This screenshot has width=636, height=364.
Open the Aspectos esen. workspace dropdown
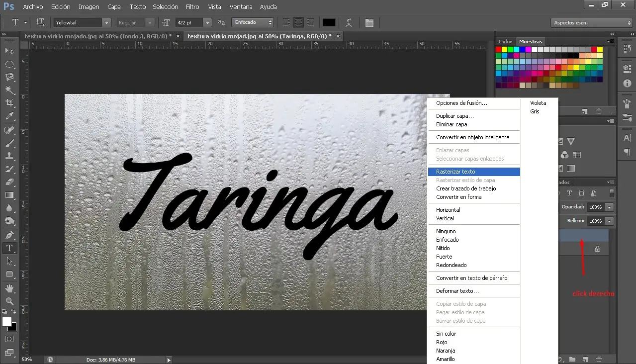pyautogui.click(x=592, y=23)
